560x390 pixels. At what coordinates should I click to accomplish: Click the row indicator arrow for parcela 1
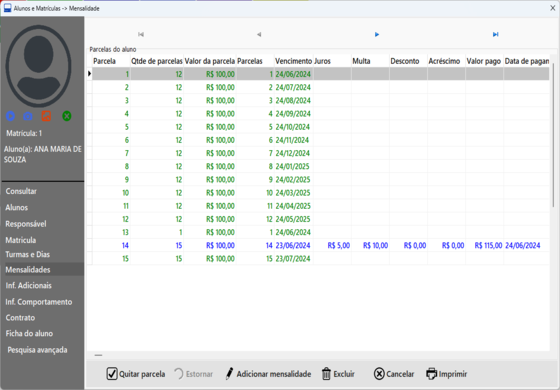pos(89,74)
